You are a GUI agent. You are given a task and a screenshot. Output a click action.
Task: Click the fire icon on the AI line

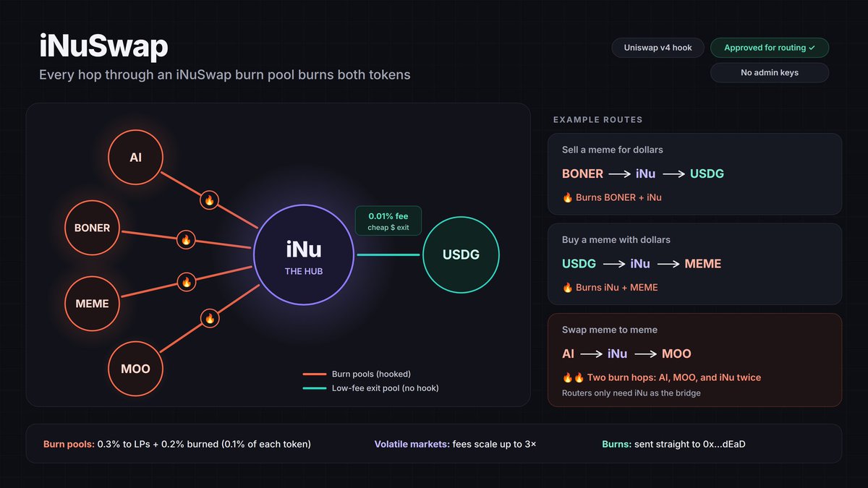point(209,200)
